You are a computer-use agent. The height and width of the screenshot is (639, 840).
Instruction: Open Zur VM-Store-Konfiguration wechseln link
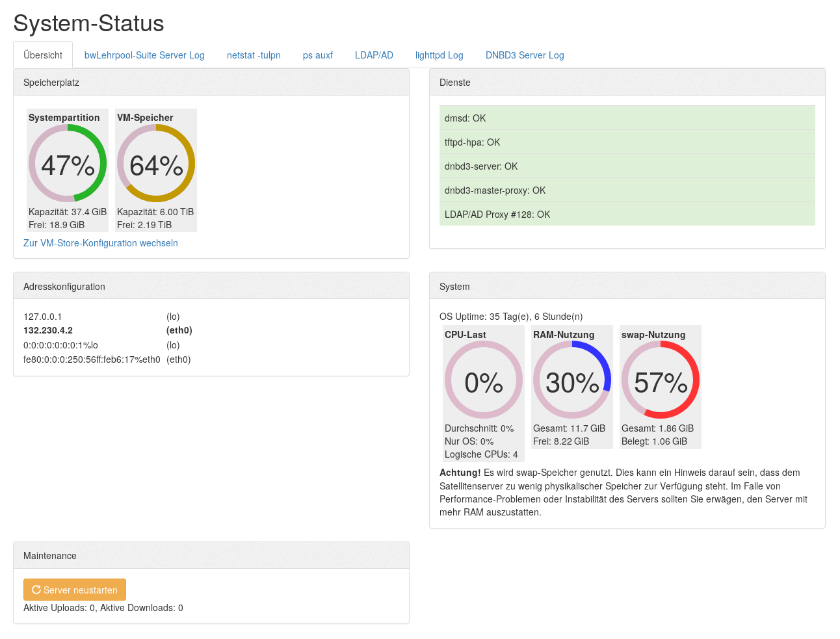coord(101,243)
